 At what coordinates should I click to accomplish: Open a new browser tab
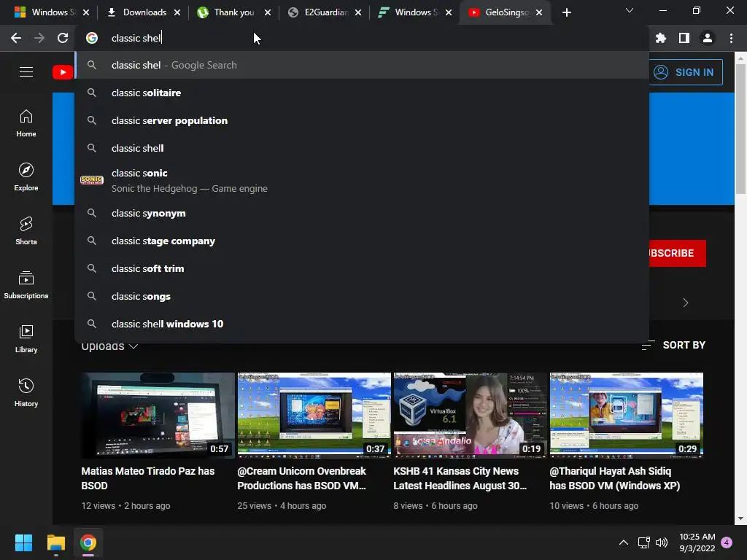[566, 12]
